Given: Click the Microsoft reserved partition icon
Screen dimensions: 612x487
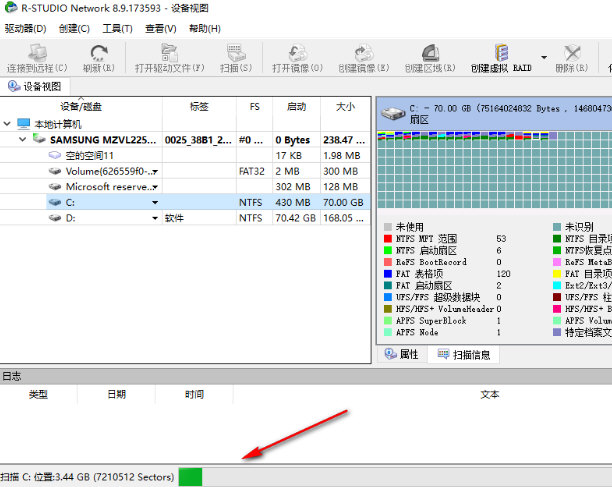Looking at the screenshot, I should pos(55,187).
